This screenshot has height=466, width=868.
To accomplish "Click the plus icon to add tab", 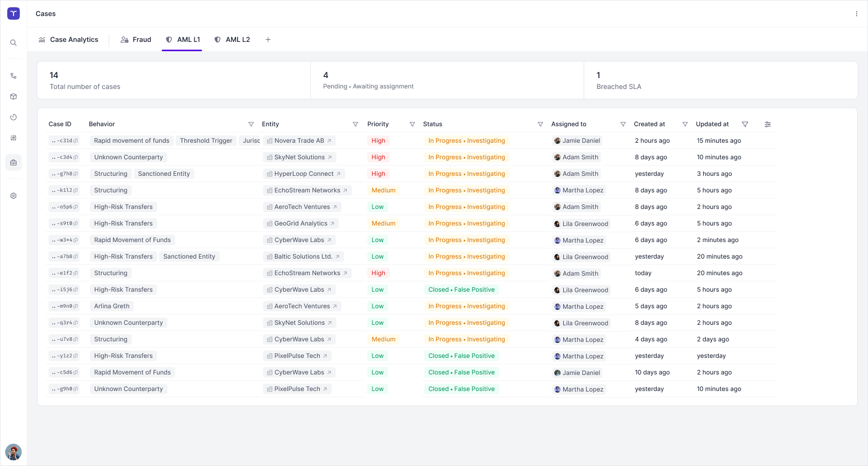I will tap(268, 40).
